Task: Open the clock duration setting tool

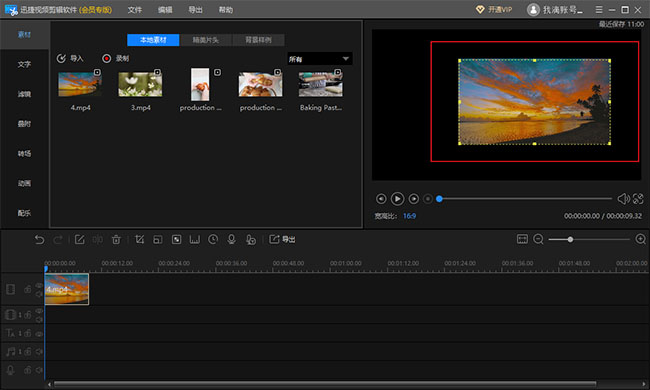Action: click(x=213, y=240)
